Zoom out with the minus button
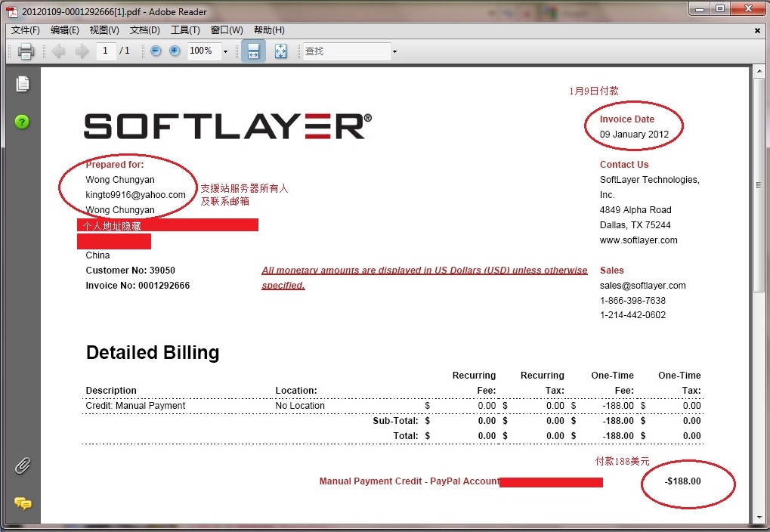The height and width of the screenshot is (532, 770). point(156,51)
